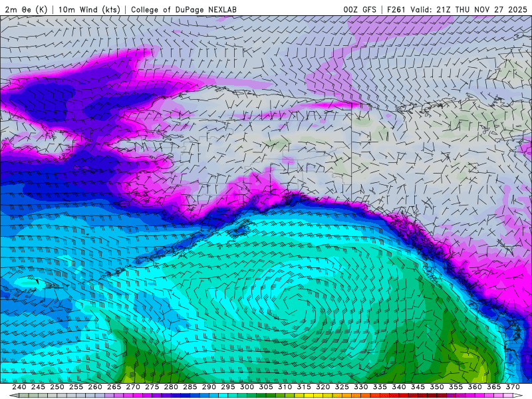
Task: Click the 340 value on the color scale
Action: (x=399, y=387)
